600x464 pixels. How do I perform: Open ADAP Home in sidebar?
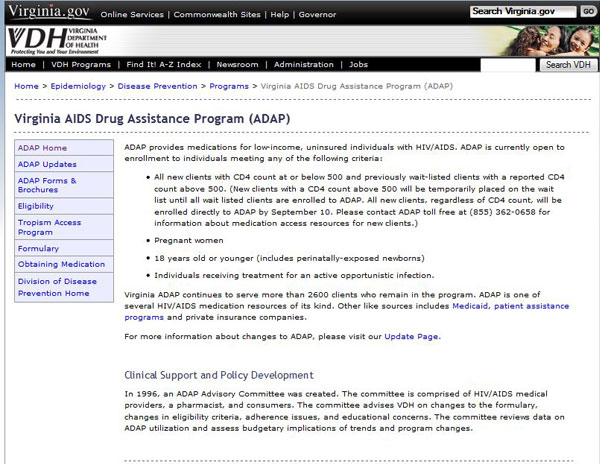64,148
